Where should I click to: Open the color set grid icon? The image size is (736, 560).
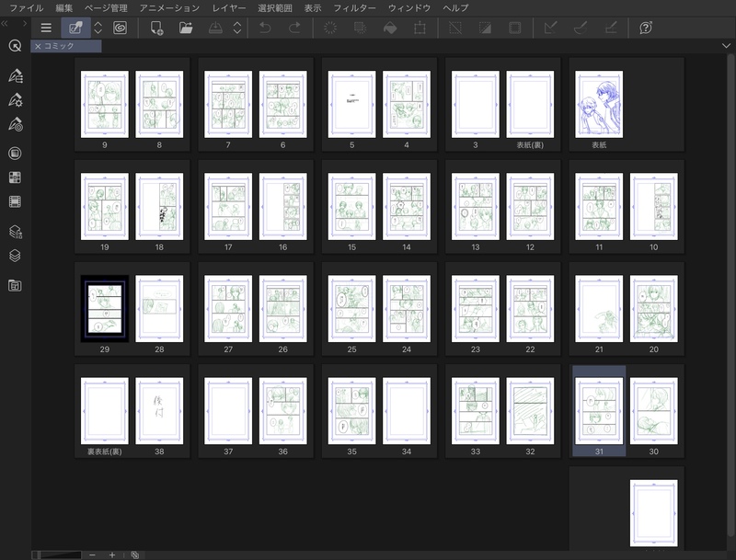[15, 177]
